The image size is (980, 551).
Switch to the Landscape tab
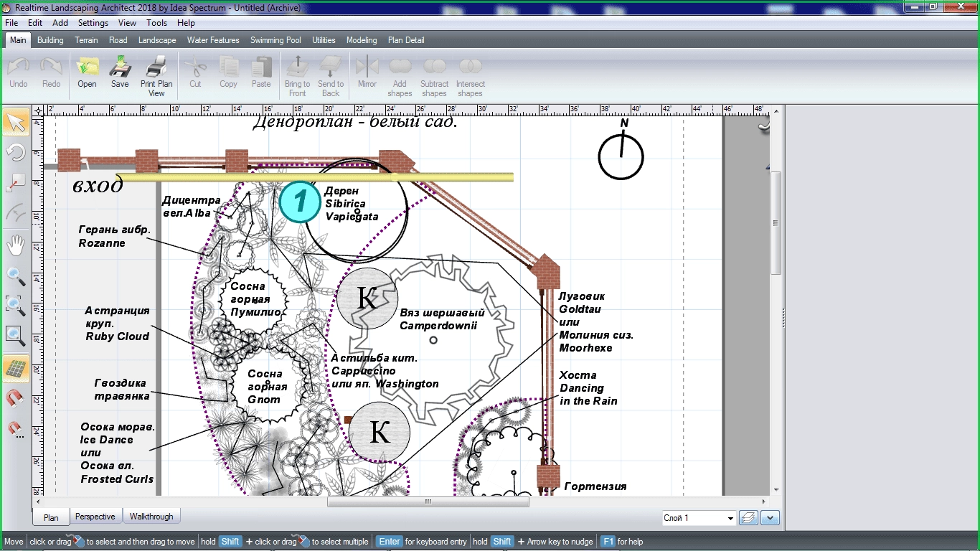pos(157,40)
